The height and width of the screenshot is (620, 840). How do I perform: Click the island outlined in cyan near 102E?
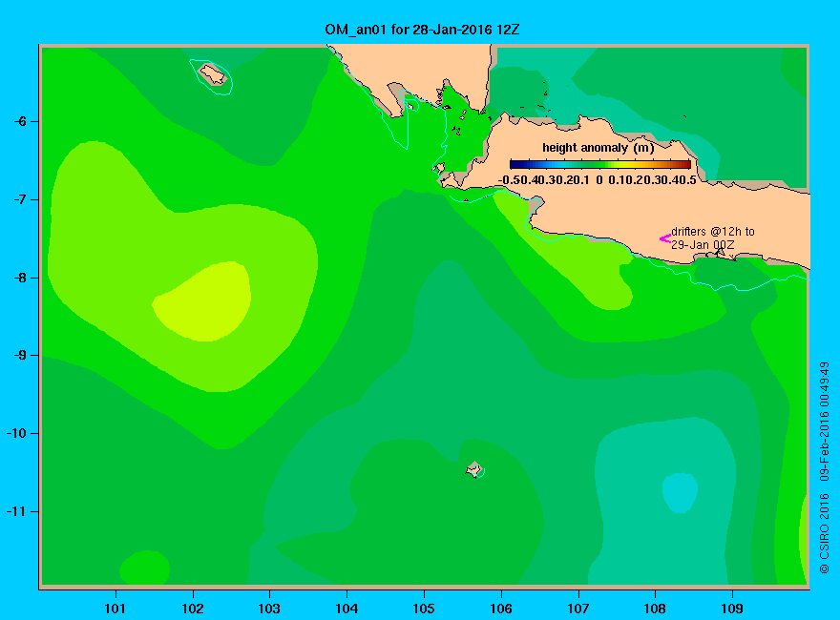[213, 74]
